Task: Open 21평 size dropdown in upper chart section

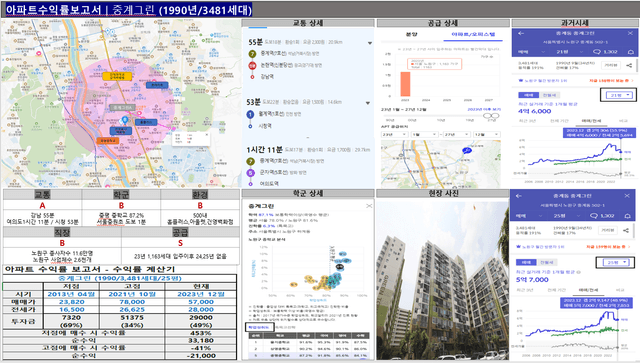Action: 618,95
